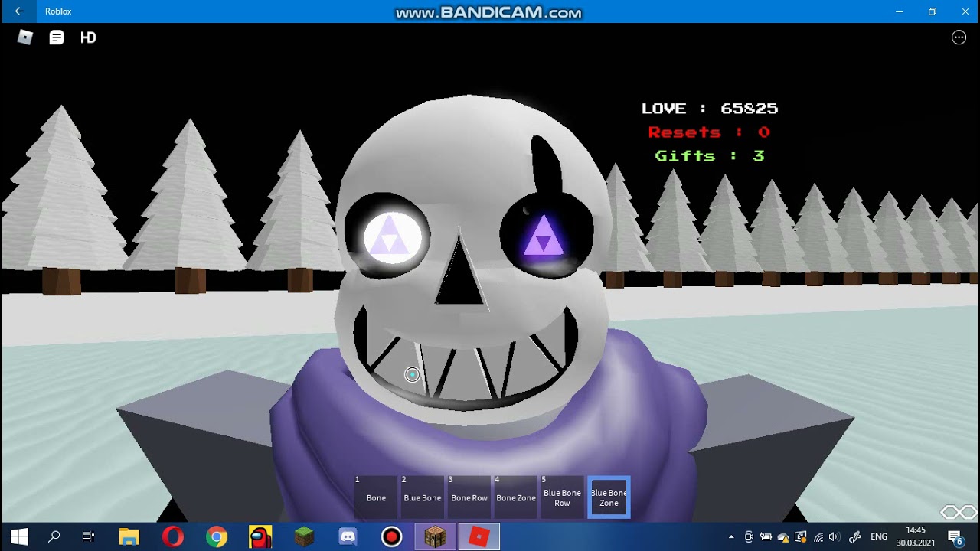Change ENG input language
This screenshot has height=551, width=980.
879,537
